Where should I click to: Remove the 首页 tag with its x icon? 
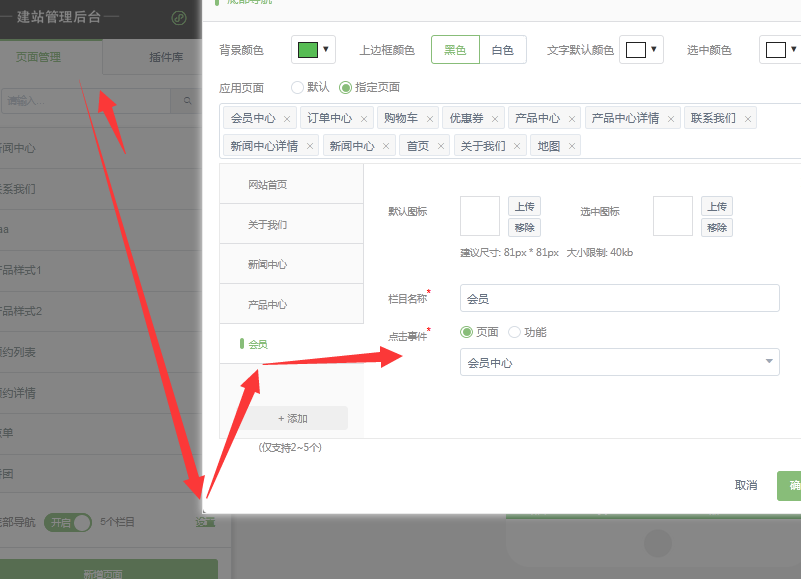click(x=441, y=146)
